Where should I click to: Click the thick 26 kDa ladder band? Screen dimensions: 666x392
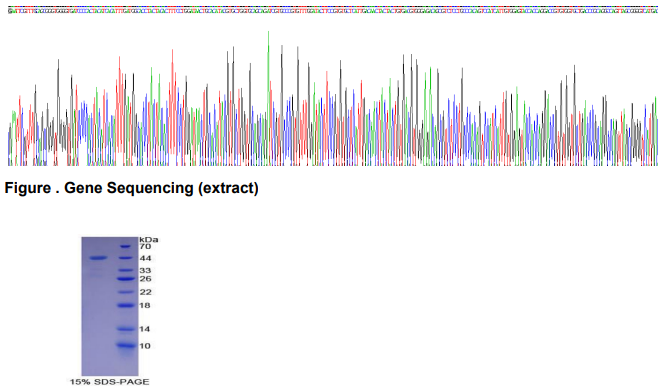coord(126,279)
